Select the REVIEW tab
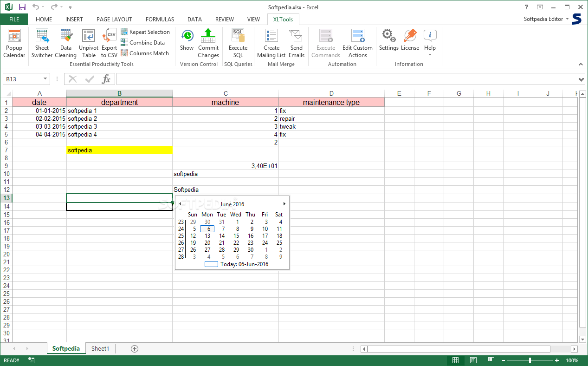Image resolution: width=588 pixels, height=366 pixels. point(225,19)
